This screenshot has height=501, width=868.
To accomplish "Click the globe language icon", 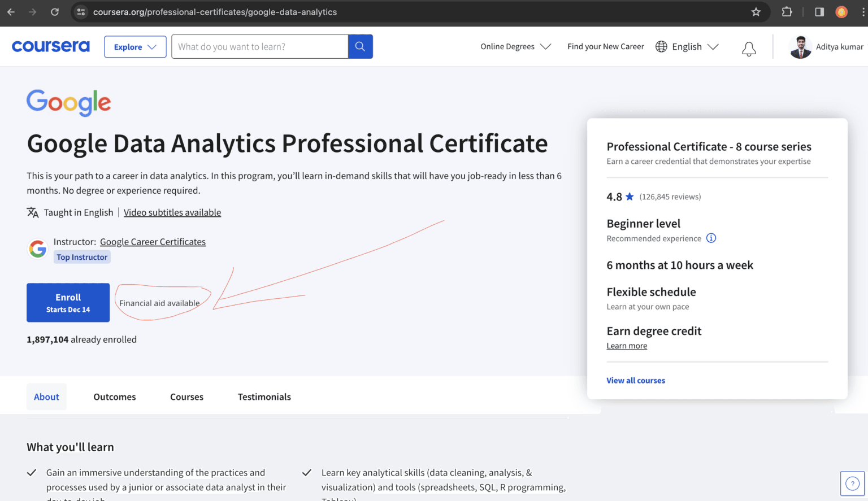I will click(x=661, y=46).
